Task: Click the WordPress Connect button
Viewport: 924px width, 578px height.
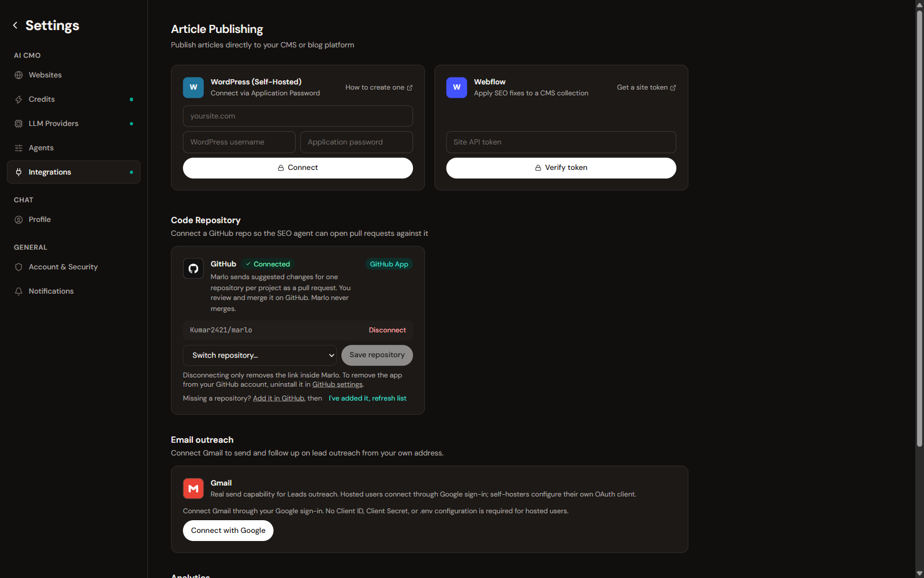Action: pyautogui.click(x=297, y=168)
